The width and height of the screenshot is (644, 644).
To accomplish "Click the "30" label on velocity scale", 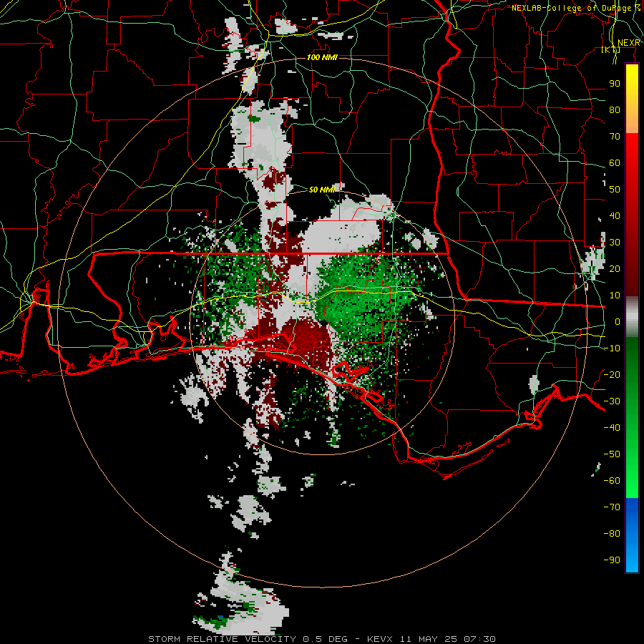I will click(x=615, y=243).
